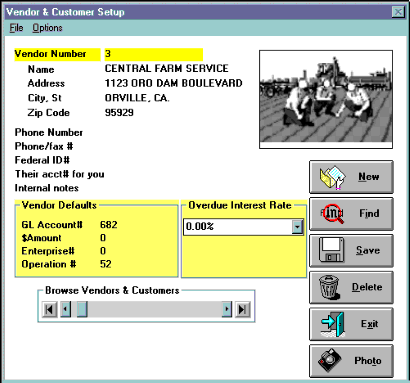Screen dimensions: 410x383
Task: Click the browse vendors slider thumb
Action: pyautogui.click(x=82, y=310)
